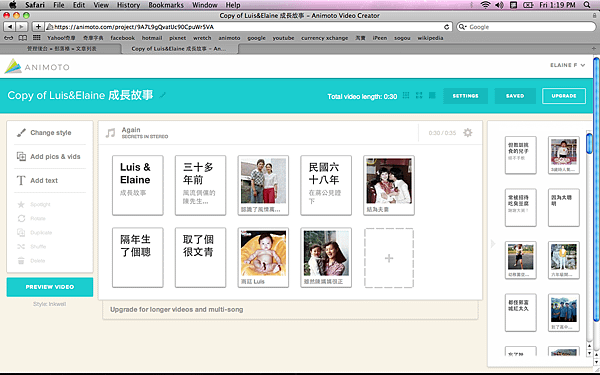Open Reading List glasses icon

[8, 38]
